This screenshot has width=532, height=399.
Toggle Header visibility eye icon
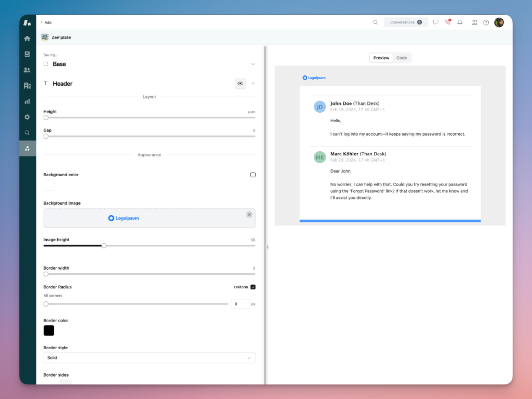tap(240, 83)
